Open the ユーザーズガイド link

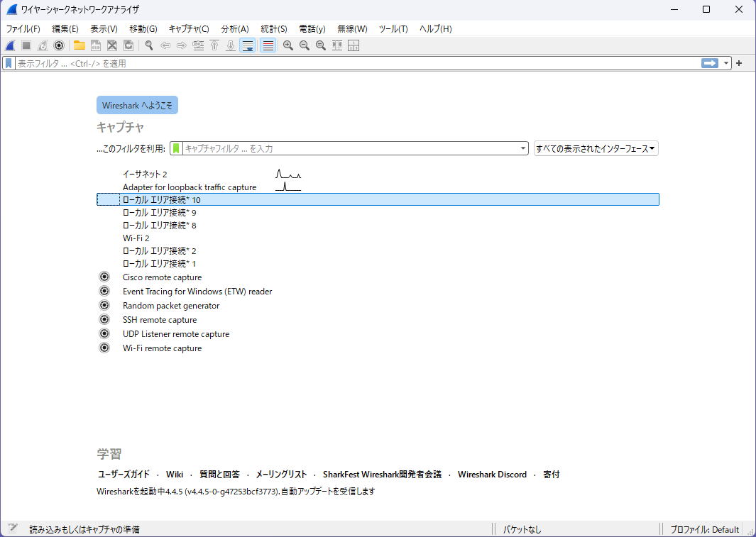click(x=124, y=475)
